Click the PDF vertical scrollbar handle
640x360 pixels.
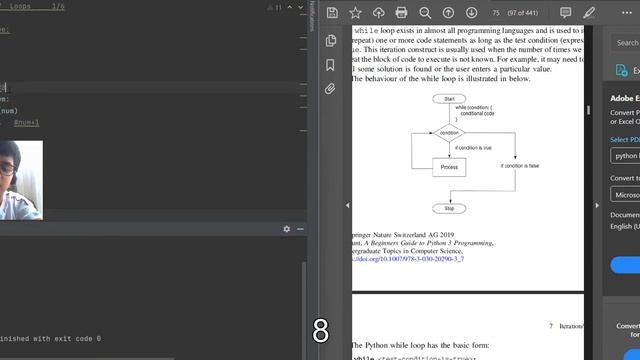(588, 110)
